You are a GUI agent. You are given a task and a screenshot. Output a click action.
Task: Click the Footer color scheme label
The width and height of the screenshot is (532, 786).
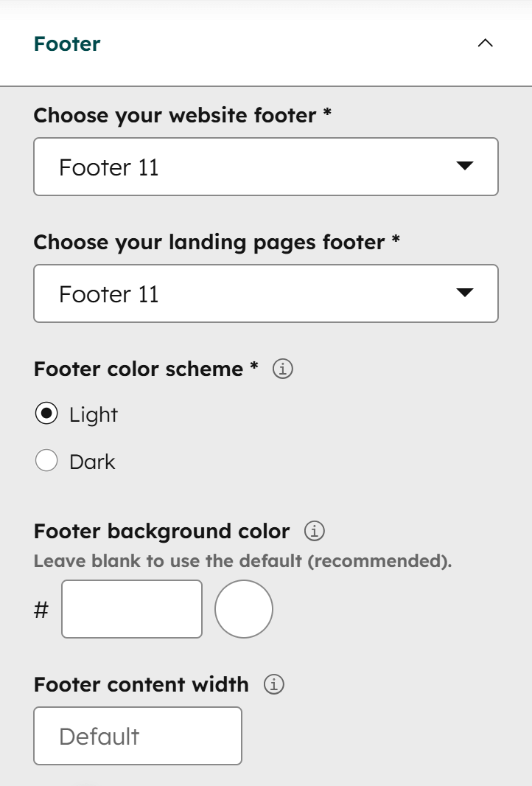coord(144,369)
